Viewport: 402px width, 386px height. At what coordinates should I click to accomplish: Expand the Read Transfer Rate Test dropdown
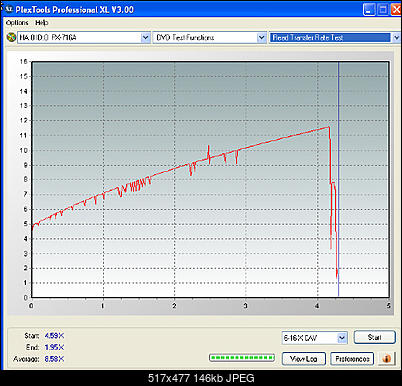pos(396,38)
